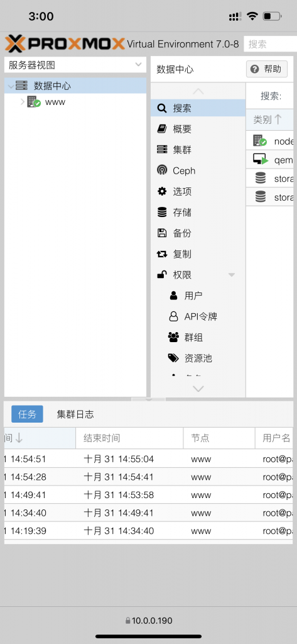Screen dimensions: 297x644
Task: Open the Ceph icon entry
Action: (x=162, y=170)
